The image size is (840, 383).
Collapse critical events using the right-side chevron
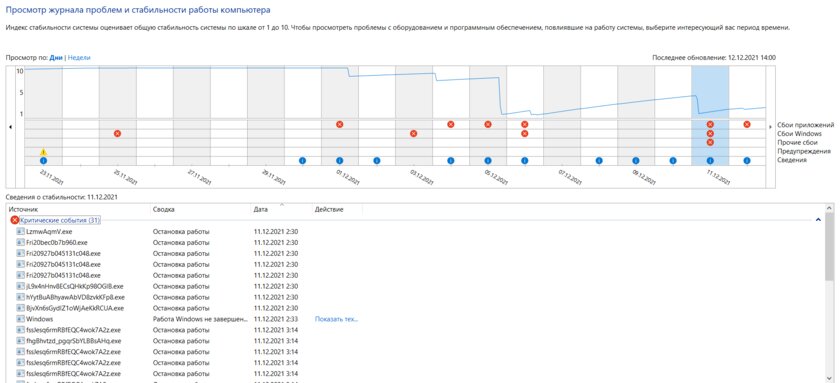[x=818, y=220]
